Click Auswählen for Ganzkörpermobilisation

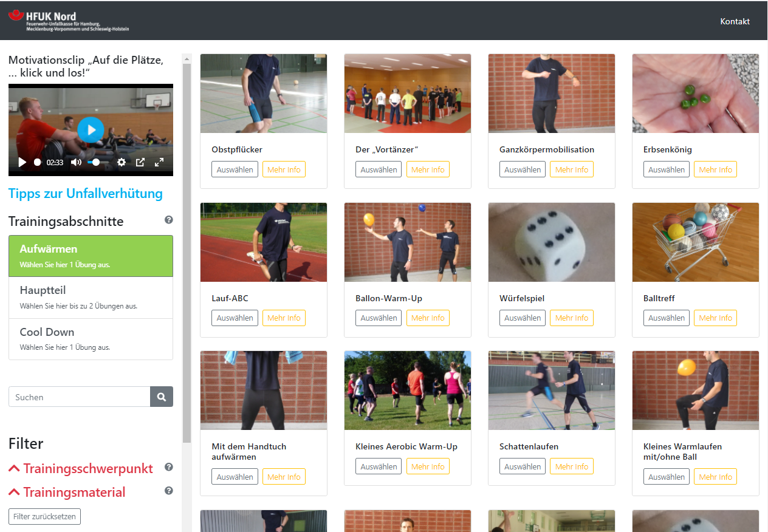pos(523,169)
